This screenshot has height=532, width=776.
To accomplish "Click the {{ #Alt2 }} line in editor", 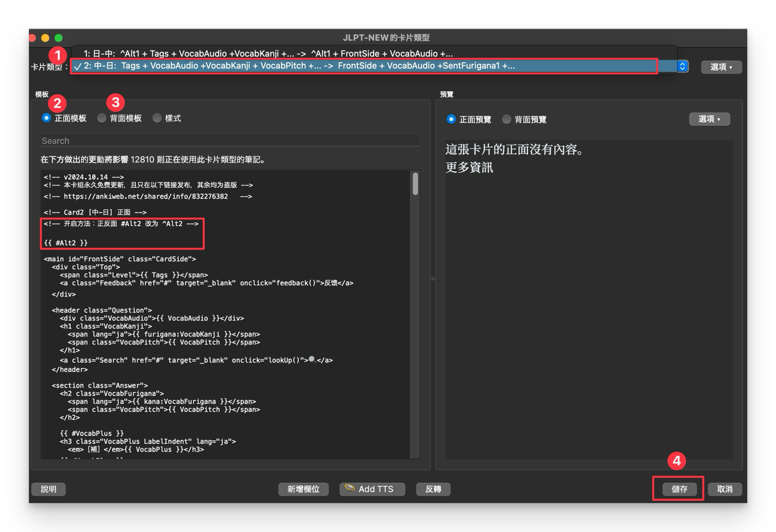I will [66, 243].
